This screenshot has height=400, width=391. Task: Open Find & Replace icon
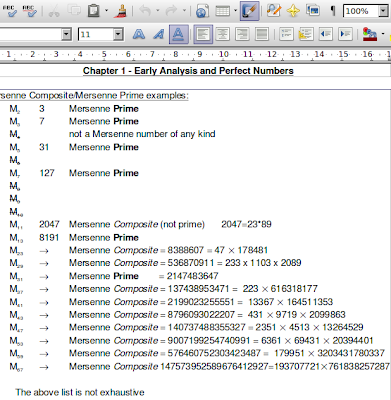tap(274, 11)
